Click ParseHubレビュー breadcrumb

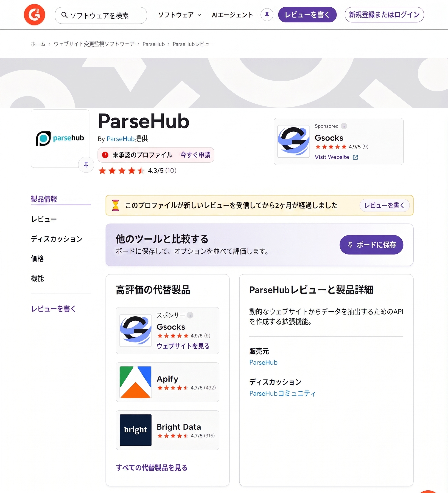(194, 44)
